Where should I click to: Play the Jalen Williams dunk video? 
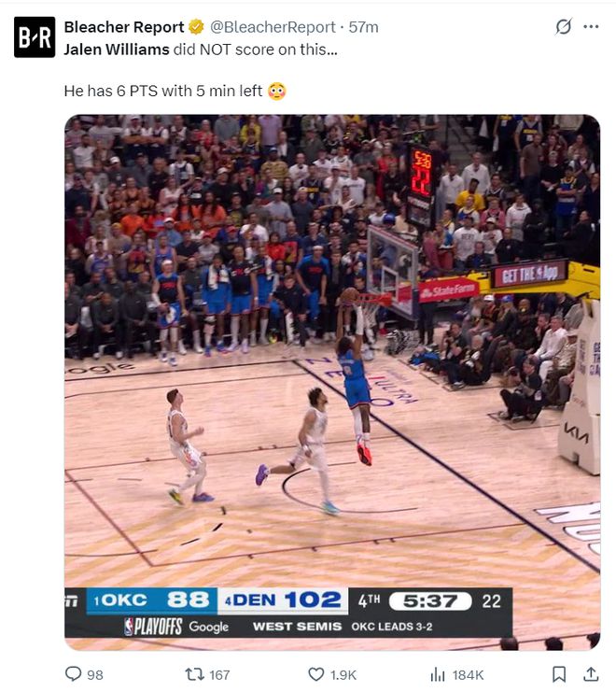[x=332, y=382]
